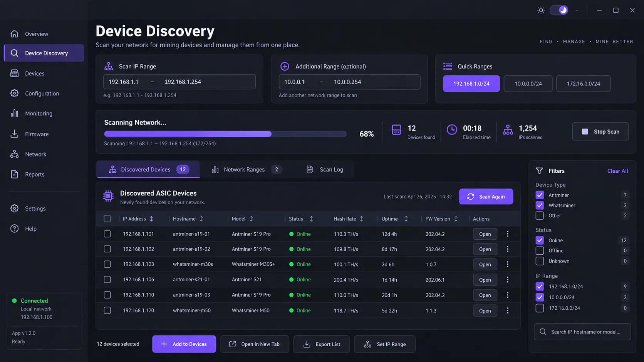Viewport: 644px width, 362px height.
Task: Sort by Hostname column arrows
Action: [x=201, y=219]
